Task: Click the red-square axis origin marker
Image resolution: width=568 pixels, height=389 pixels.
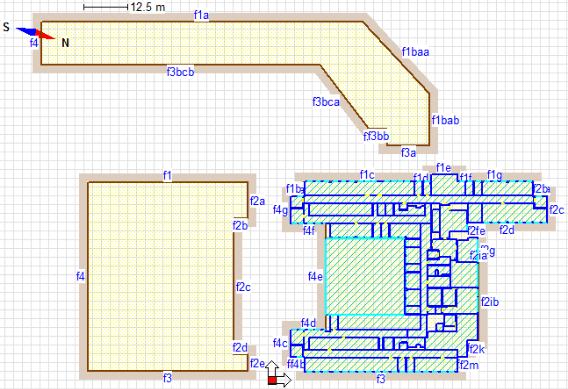Action: (272, 380)
